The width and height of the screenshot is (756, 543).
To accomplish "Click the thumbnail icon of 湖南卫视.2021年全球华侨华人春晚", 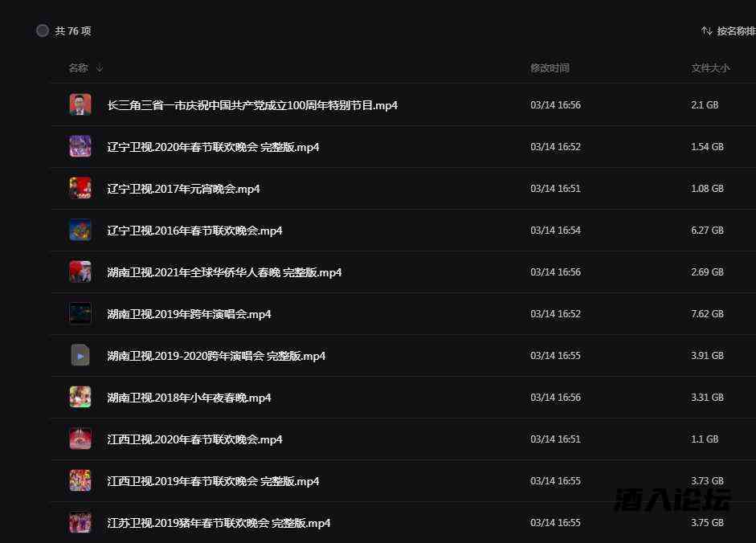I will (x=80, y=271).
